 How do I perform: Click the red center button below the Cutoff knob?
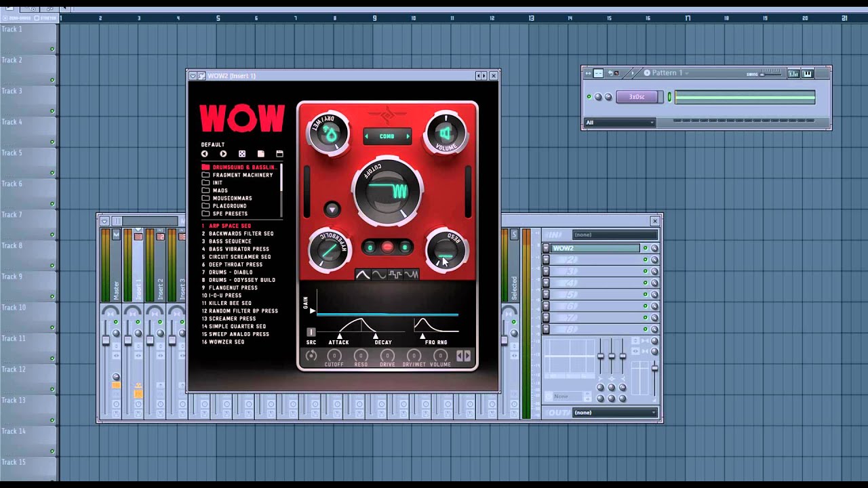(x=387, y=247)
